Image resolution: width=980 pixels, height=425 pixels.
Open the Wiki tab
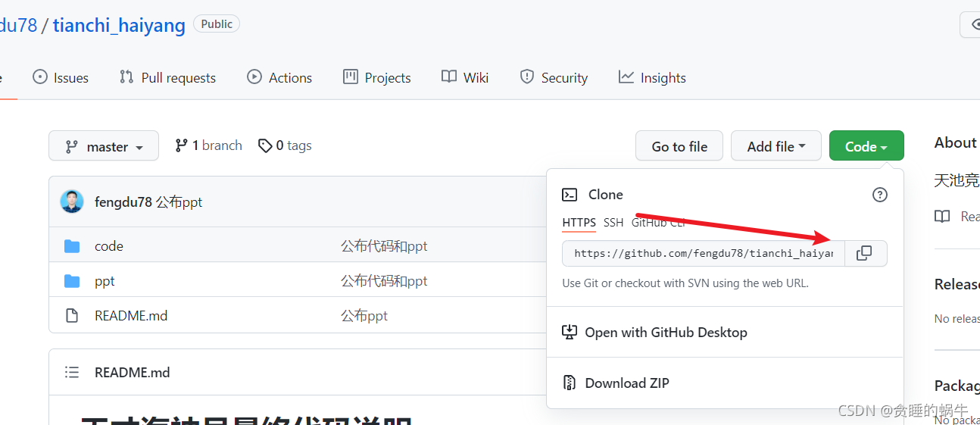(465, 77)
